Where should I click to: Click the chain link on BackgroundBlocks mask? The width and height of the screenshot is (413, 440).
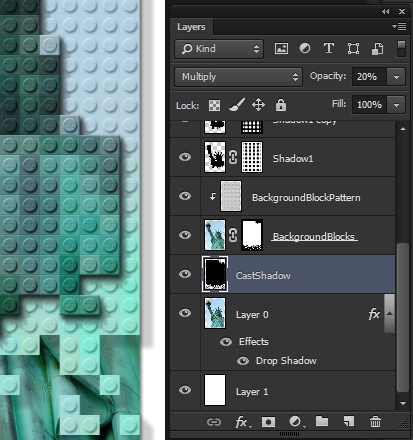(x=233, y=235)
